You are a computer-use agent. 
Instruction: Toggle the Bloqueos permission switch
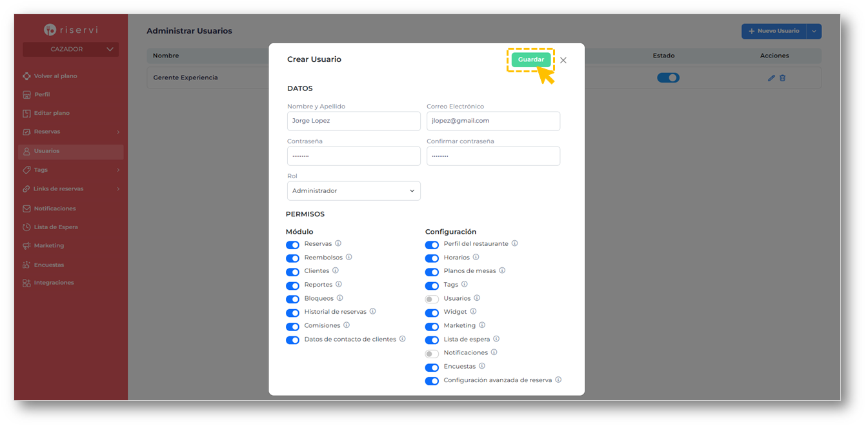pyautogui.click(x=293, y=299)
